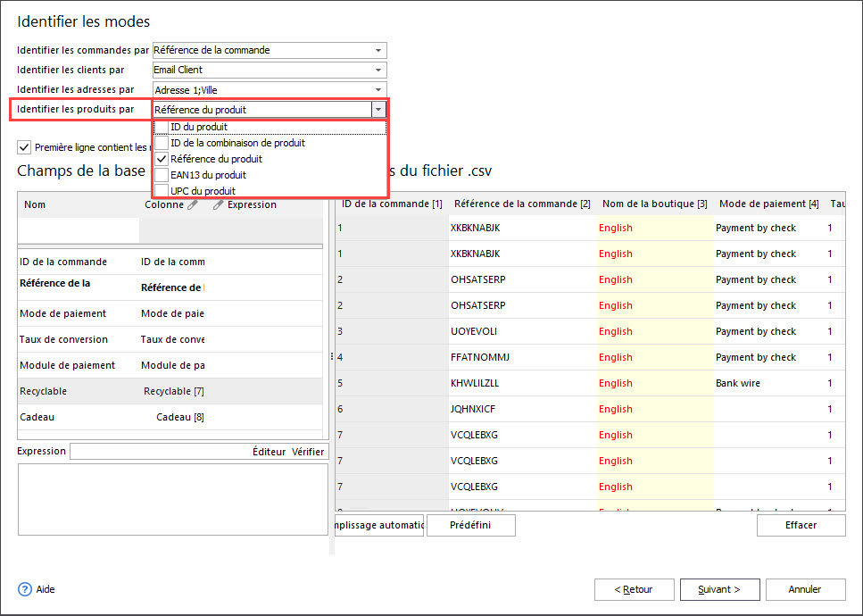
Task: Click the Nom column header
Action: pos(35,204)
